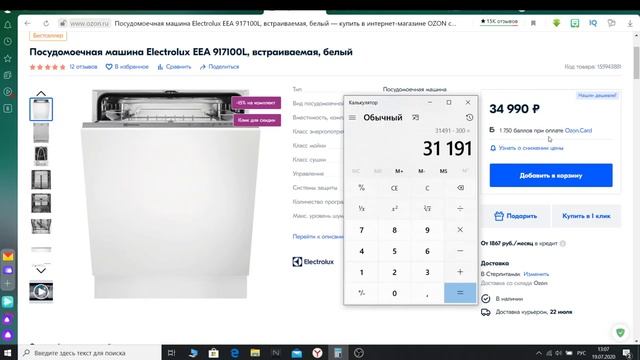The height and width of the screenshot is (360, 640).
Task: Open calculator history clock icon
Action: [x=469, y=118]
